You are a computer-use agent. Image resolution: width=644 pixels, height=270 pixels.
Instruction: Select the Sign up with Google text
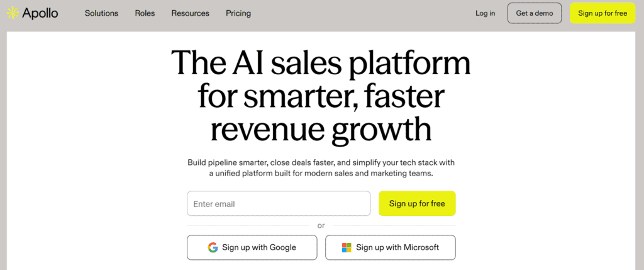point(259,247)
